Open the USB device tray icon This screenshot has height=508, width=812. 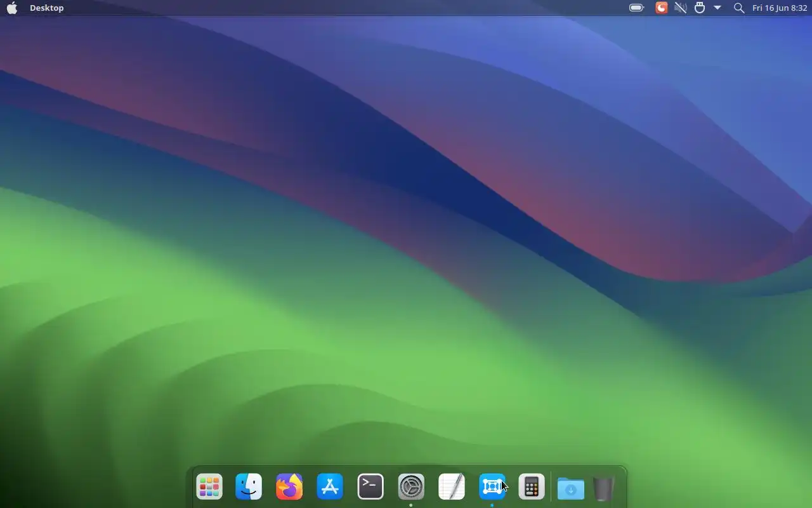click(700, 8)
